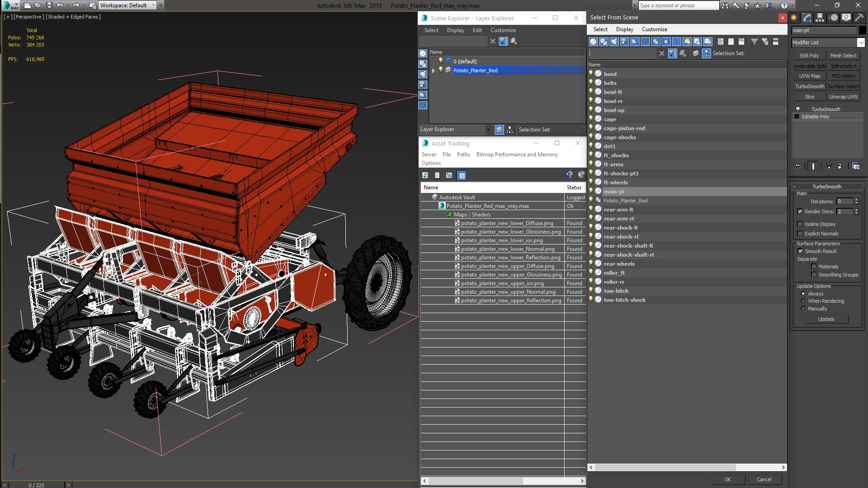Image resolution: width=868 pixels, height=488 pixels.
Task: Open Select menu in Select From Scene
Action: pos(600,29)
